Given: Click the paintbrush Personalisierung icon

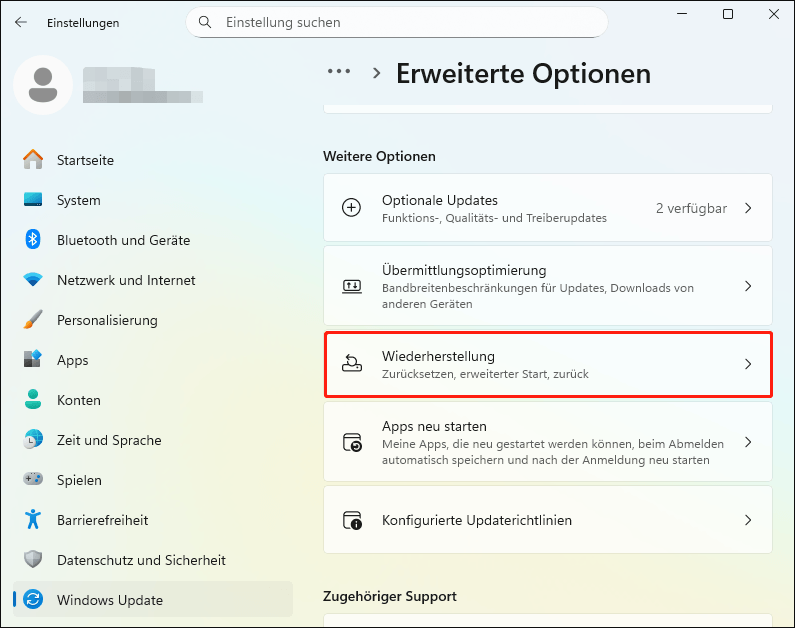Looking at the screenshot, I should coord(33,319).
